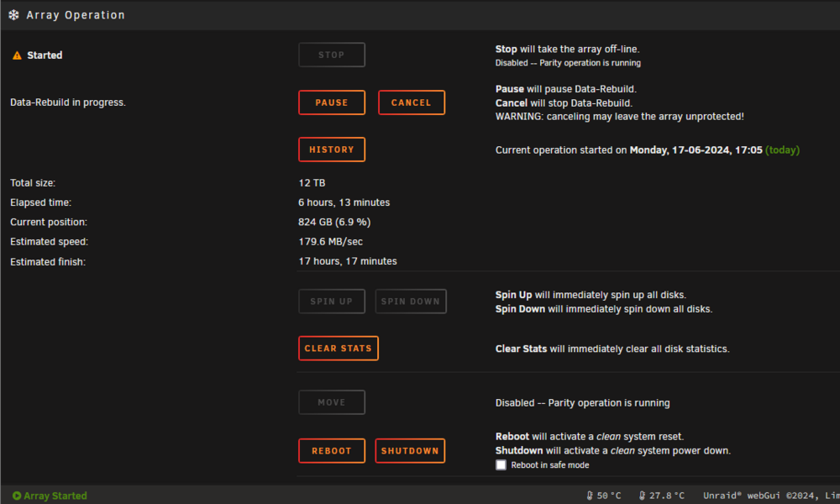
Task: Click the SHUTDOWN button
Action: tap(411, 451)
